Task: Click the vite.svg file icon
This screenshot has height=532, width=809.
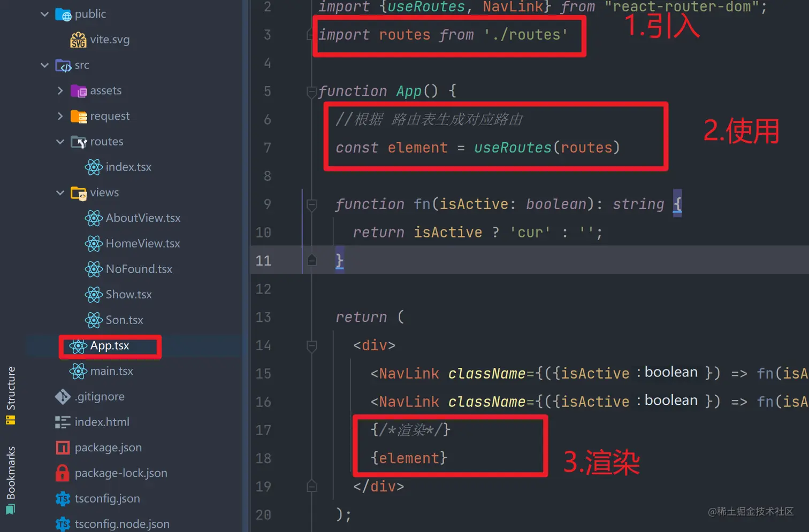Action: [x=78, y=40]
